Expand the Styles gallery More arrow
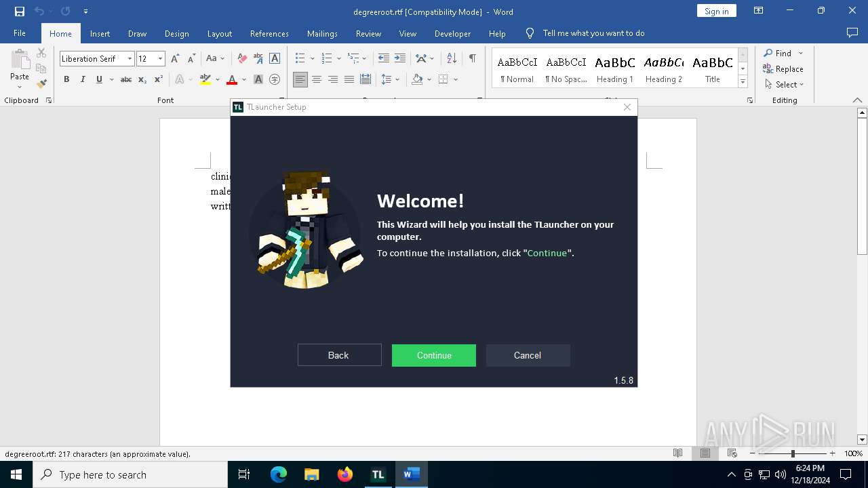This screenshot has height=488, width=868. click(x=743, y=82)
